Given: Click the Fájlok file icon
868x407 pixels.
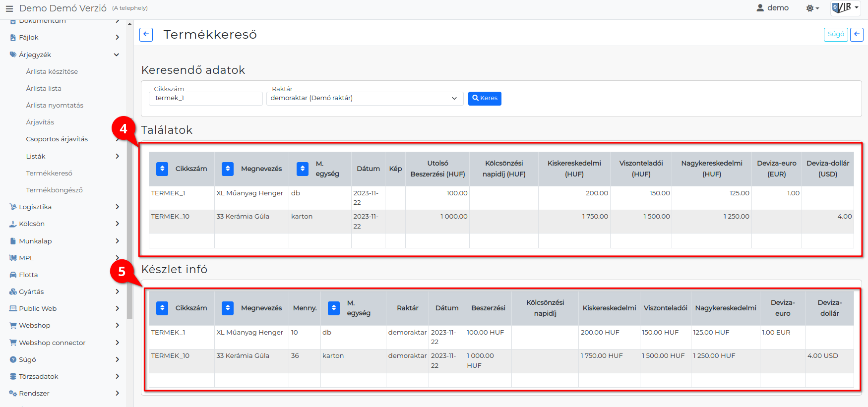Looking at the screenshot, I should 13,38.
